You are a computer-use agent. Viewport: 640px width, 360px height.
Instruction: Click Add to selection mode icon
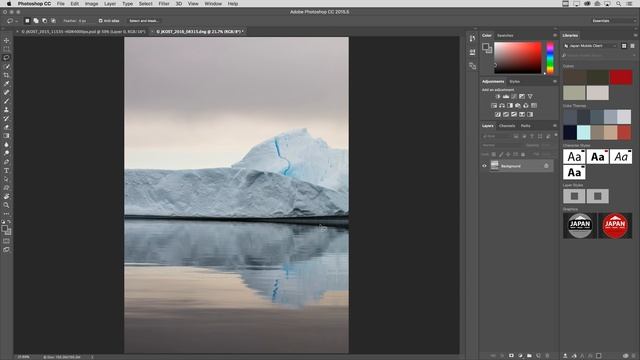(36, 21)
